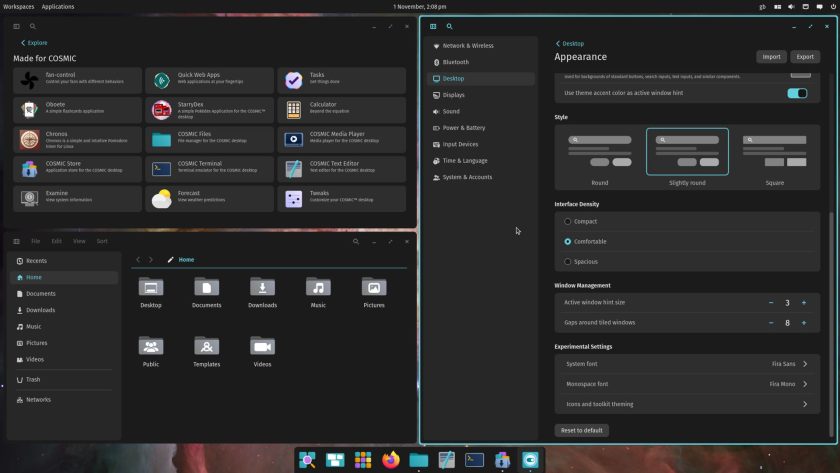The width and height of the screenshot is (840, 473).
Task: Open COSMIC Media Player store entry
Action: [x=342, y=139]
